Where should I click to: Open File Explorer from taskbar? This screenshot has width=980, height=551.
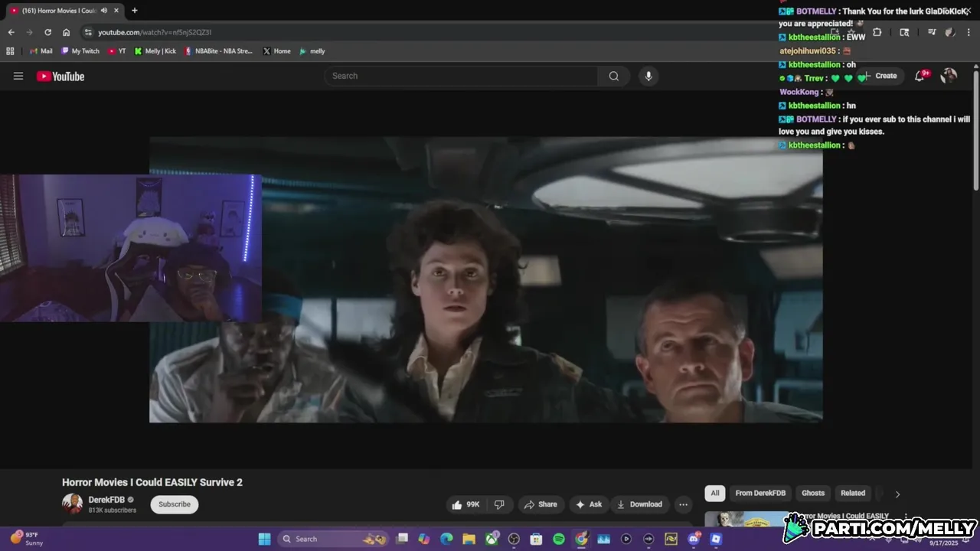click(x=469, y=539)
